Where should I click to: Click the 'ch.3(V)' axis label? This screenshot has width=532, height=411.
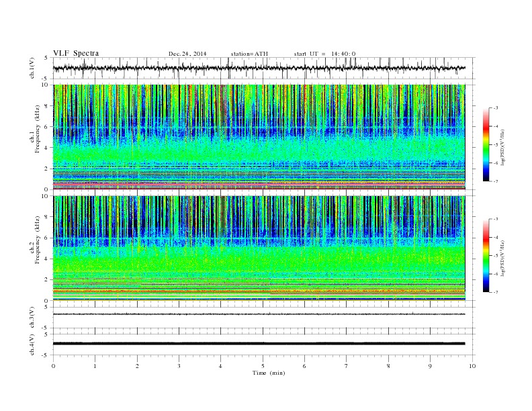(32, 318)
